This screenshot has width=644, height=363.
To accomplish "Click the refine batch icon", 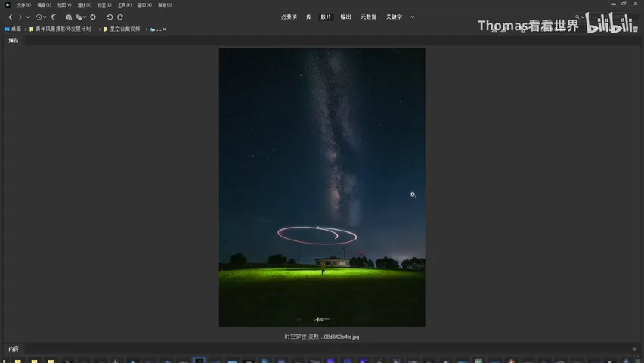I will point(78,17).
